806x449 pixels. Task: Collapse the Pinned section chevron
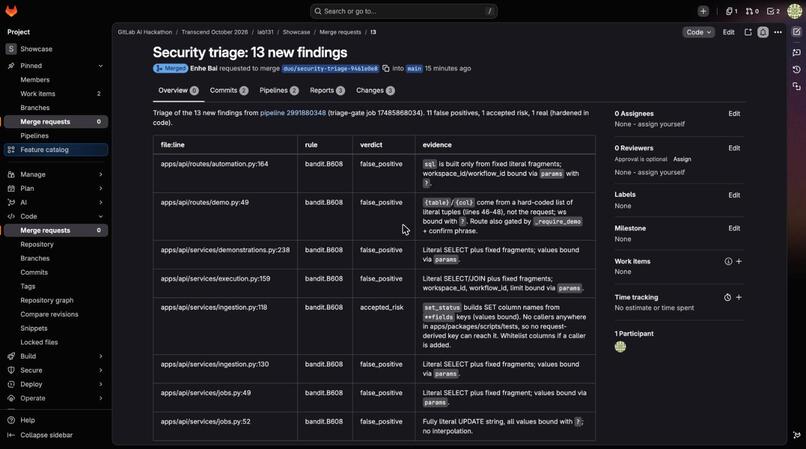click(101, 66)
